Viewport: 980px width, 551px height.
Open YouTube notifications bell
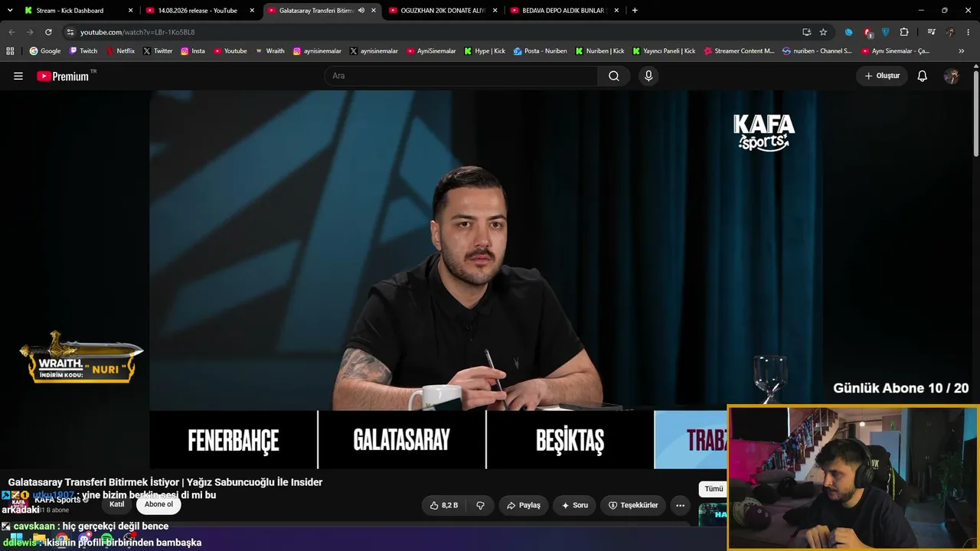(923, 76)
